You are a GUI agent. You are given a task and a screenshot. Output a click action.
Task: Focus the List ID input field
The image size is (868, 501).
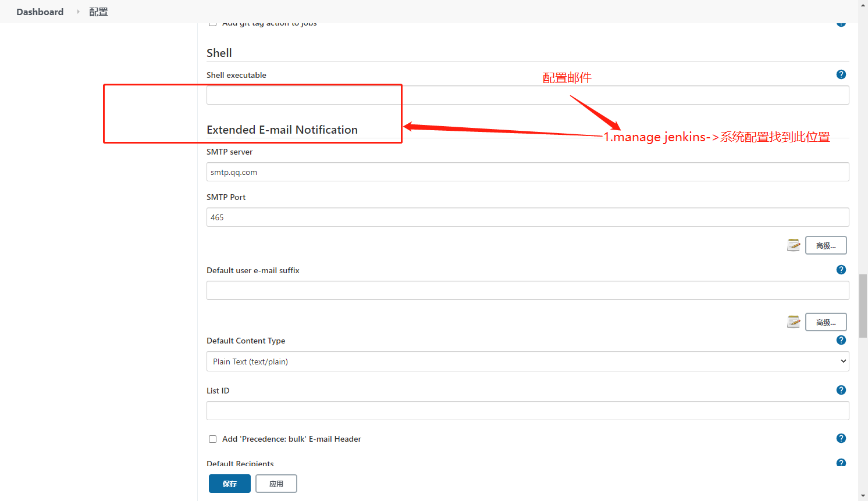528,411
